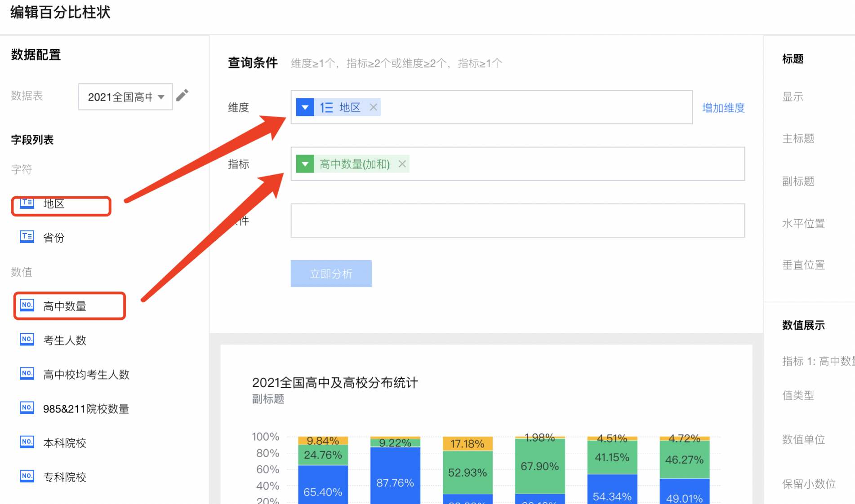The width and height of the screenshot is (855, 504).
Task: Click the 数值单位 setting label
Action: pos(803,439)
